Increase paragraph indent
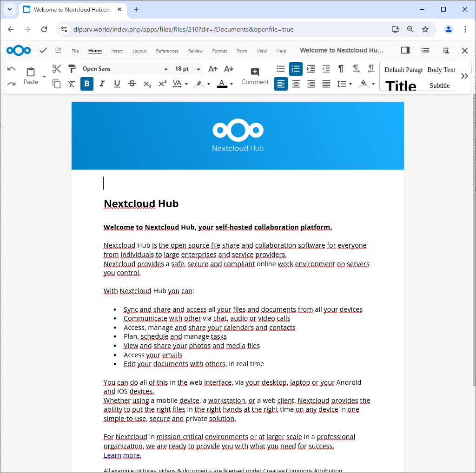The width and height of the screenshot is (476, 473). coord(311,69)
